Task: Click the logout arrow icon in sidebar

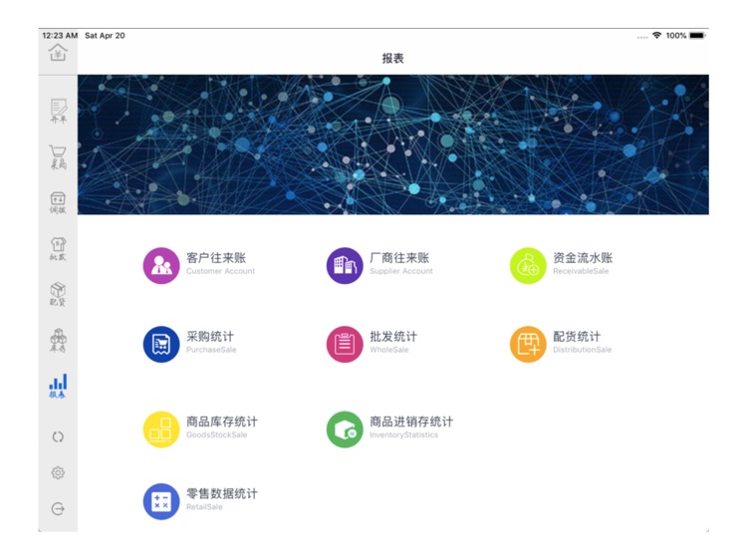Action: [x=58, y=509]
